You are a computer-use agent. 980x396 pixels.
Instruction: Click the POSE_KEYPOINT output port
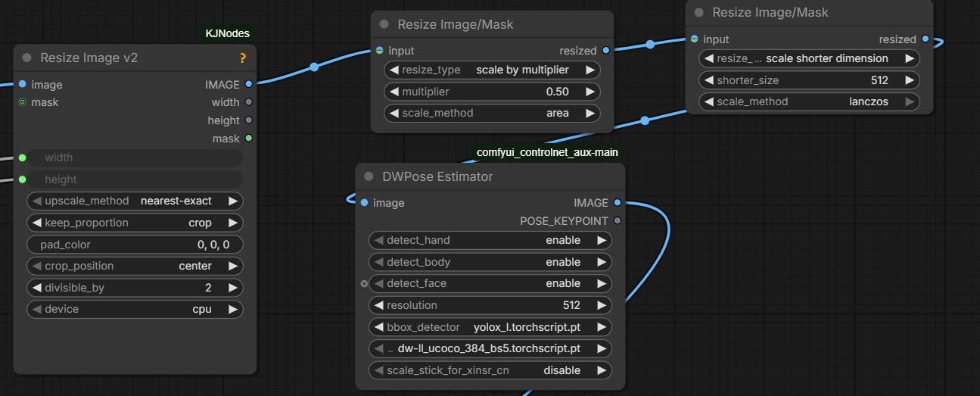pos(618,221)
